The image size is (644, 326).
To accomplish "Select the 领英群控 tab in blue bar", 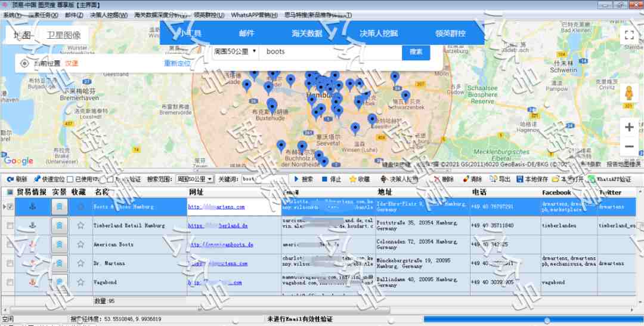I will click(x=451, y=33).
